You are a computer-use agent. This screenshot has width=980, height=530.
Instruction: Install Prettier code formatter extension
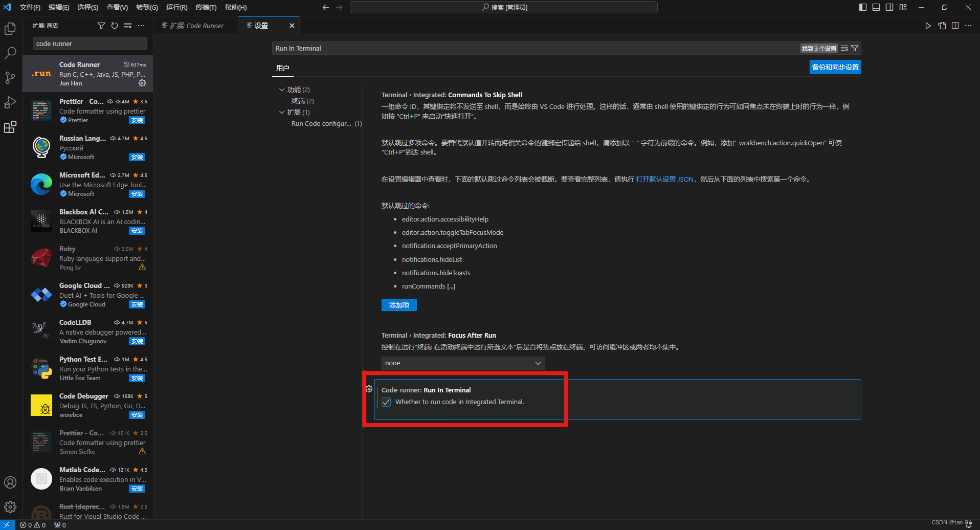(x=137, y=120)
